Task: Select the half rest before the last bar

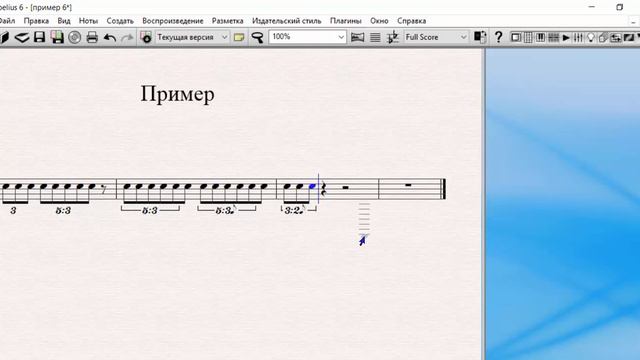Action: pyautogui.click(x=346, y=187)
